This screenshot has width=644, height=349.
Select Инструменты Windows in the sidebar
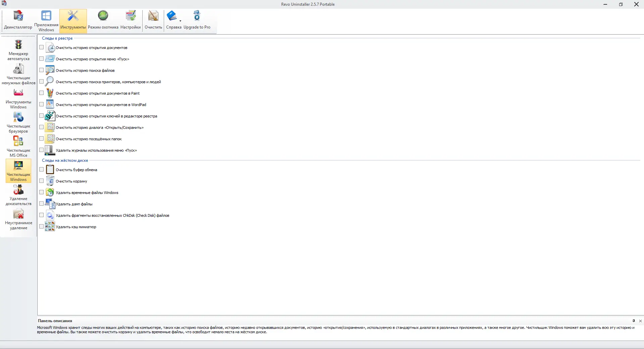[x=18, y=99]
